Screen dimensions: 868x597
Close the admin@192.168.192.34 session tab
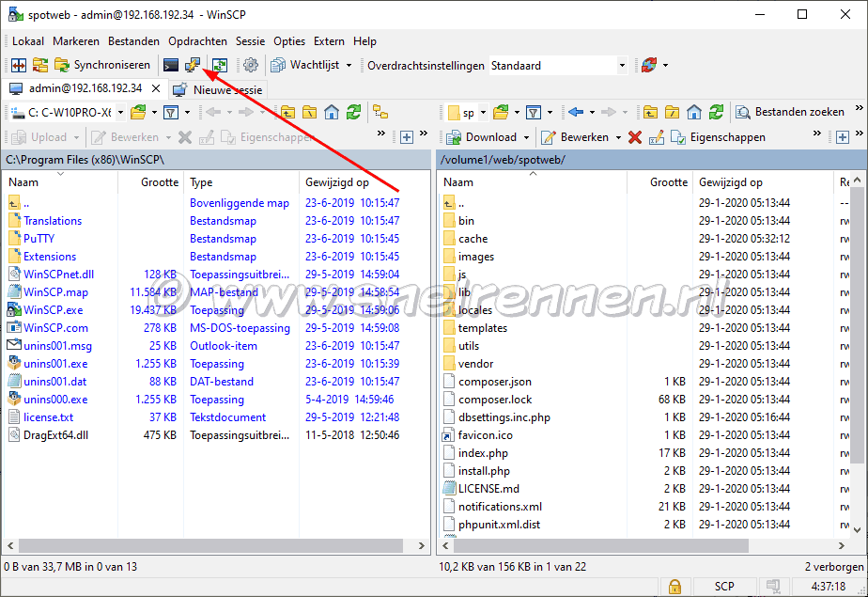pyautogui.click(x=156, y=88)
